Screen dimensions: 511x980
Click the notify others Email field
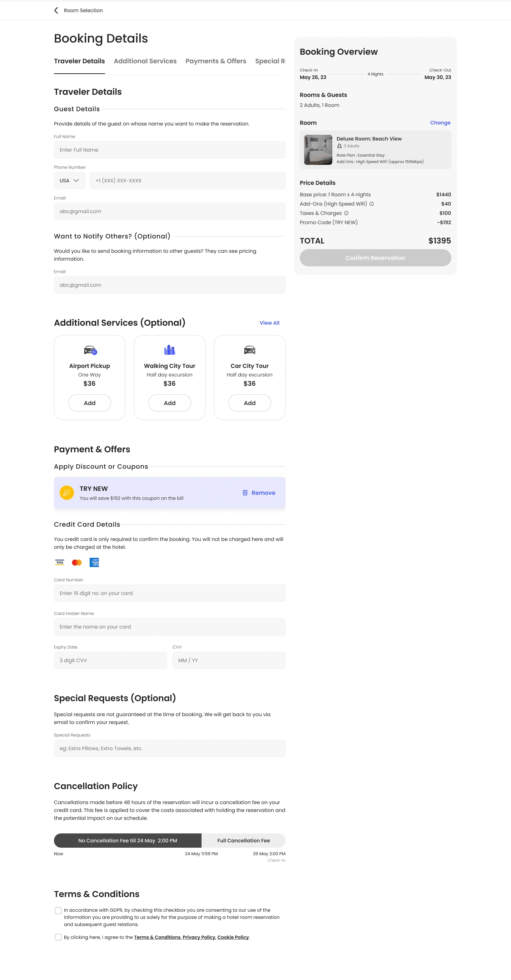coord(170,285)
